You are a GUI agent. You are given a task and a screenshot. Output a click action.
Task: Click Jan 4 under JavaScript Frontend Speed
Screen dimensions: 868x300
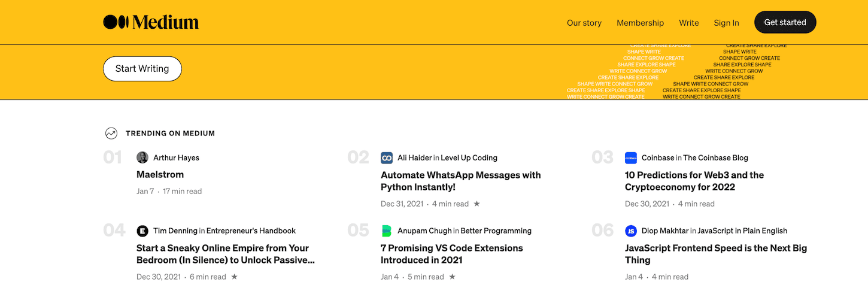(x=634, y=277)
